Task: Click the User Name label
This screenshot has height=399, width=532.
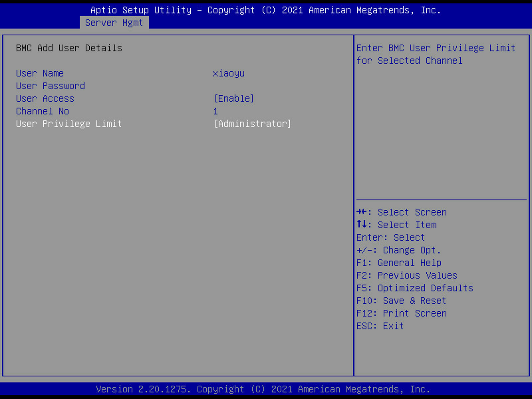Action: (40, 73)
